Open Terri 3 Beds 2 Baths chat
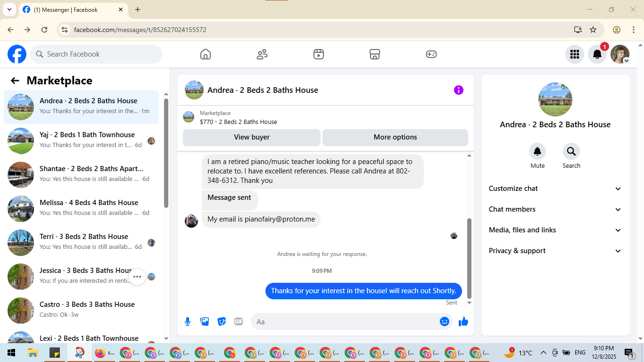Viewport: 644px width, 362px height. [x=82, y=243]
